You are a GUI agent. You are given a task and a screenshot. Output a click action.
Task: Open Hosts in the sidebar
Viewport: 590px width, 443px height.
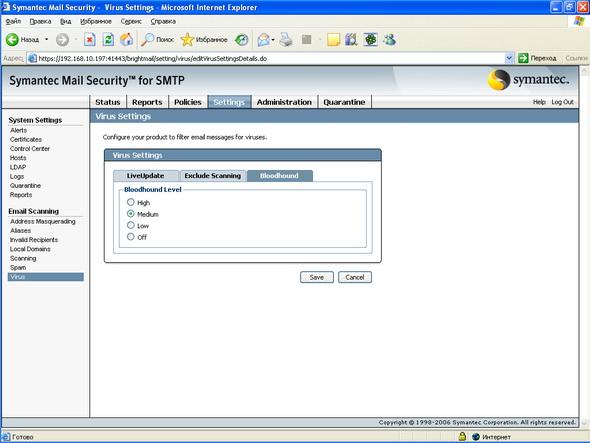click(x=18, y=158)
